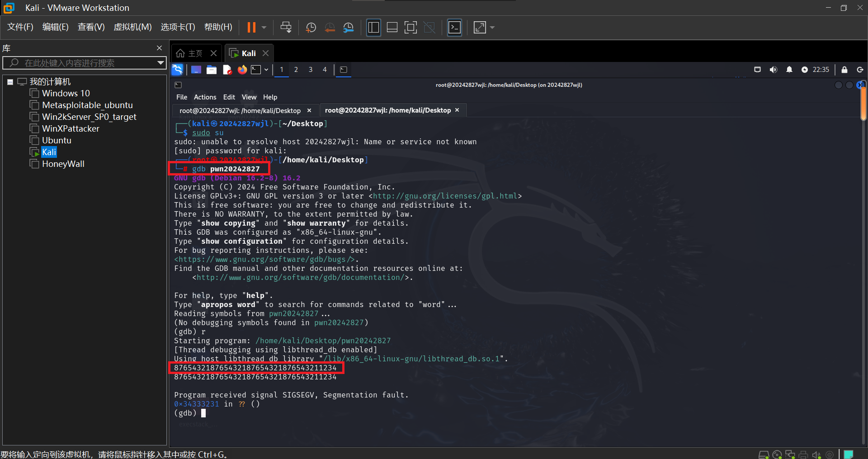Click the terminal window button in Kali taskbar
Viewport: 868px width, 459px height.
pyautogui.click(x=344, y=70)
